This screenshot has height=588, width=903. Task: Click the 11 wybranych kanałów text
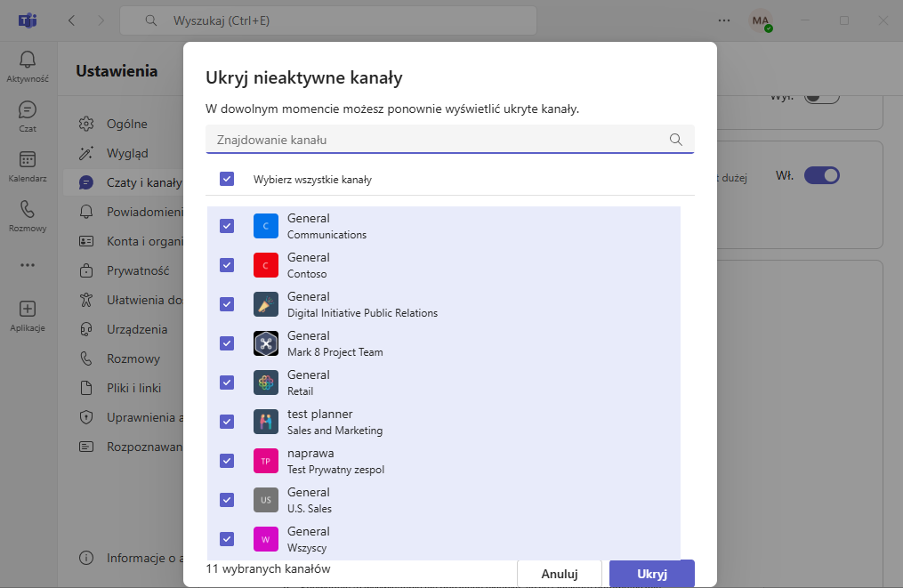268,569
